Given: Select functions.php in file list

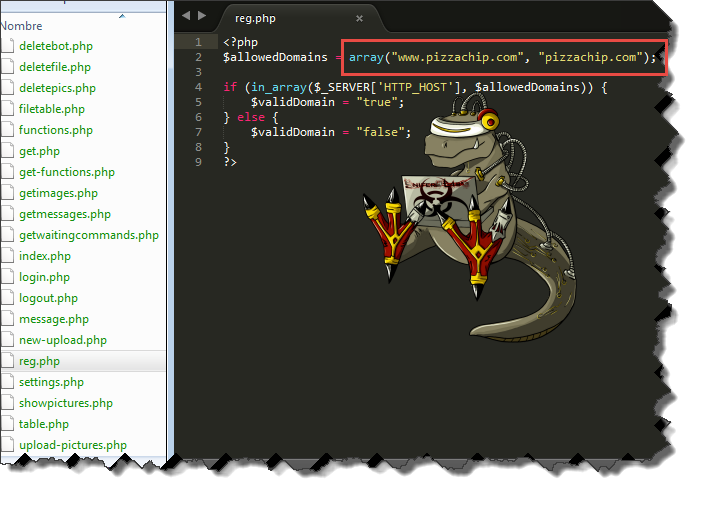Looking at the screenshot, I should pyautogui.click(x=56, y=130).
